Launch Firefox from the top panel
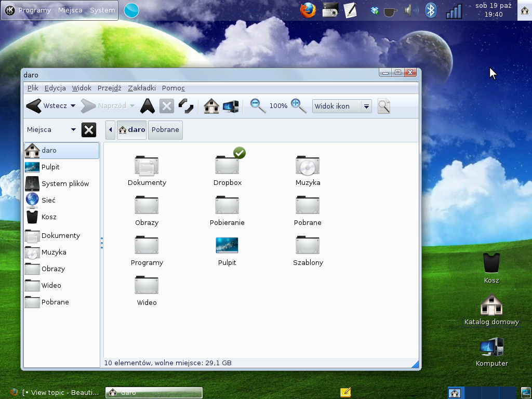The height and width of the screenshot is (399, 532). tap(308, 10)
